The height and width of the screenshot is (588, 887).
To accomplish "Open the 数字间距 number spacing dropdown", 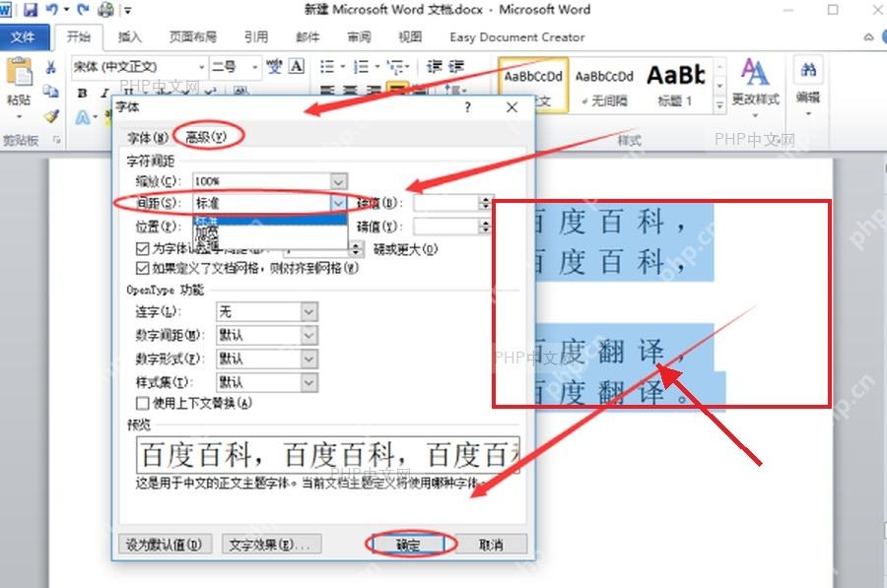I will click(x=308, y=335).
